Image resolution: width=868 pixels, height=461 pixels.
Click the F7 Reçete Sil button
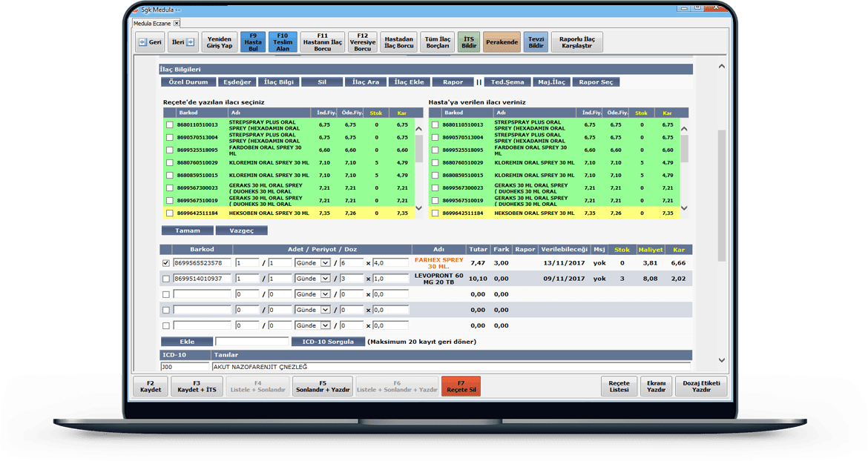460,386
